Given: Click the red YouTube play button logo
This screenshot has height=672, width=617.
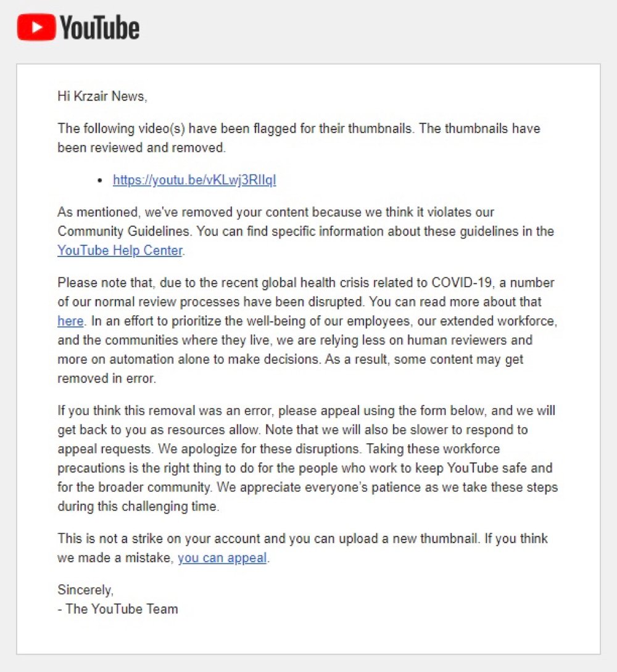Looking at the screenshot, I should [36, 27].
